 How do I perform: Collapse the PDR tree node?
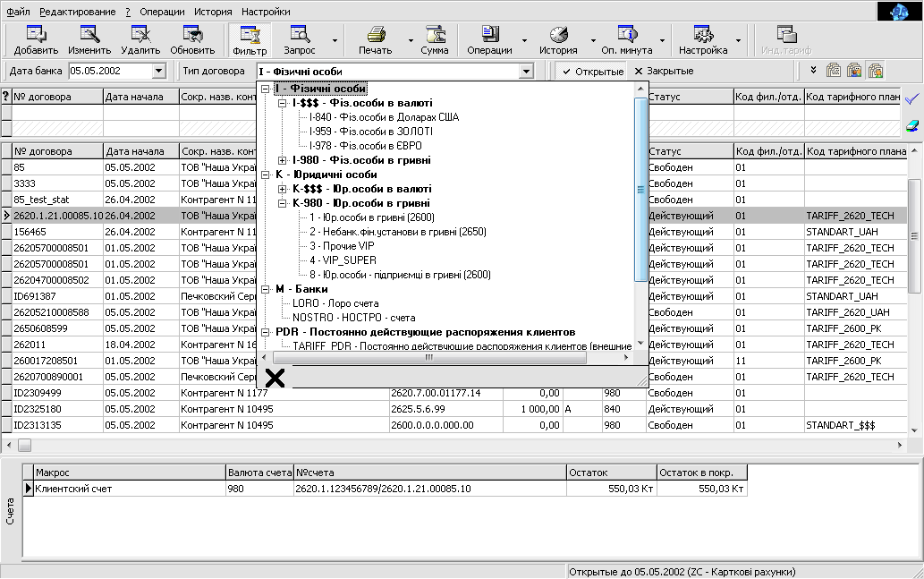coord(266,332)
